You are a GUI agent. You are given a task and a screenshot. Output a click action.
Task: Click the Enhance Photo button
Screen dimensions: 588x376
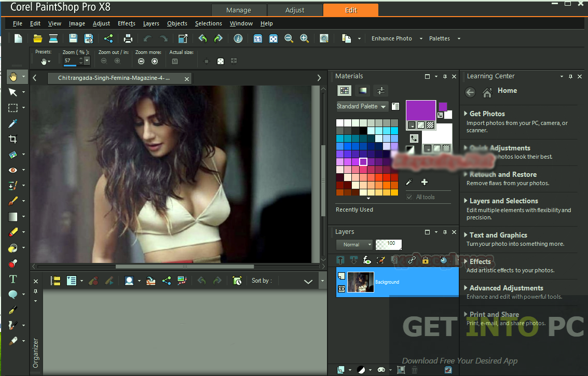click(391, 38)
